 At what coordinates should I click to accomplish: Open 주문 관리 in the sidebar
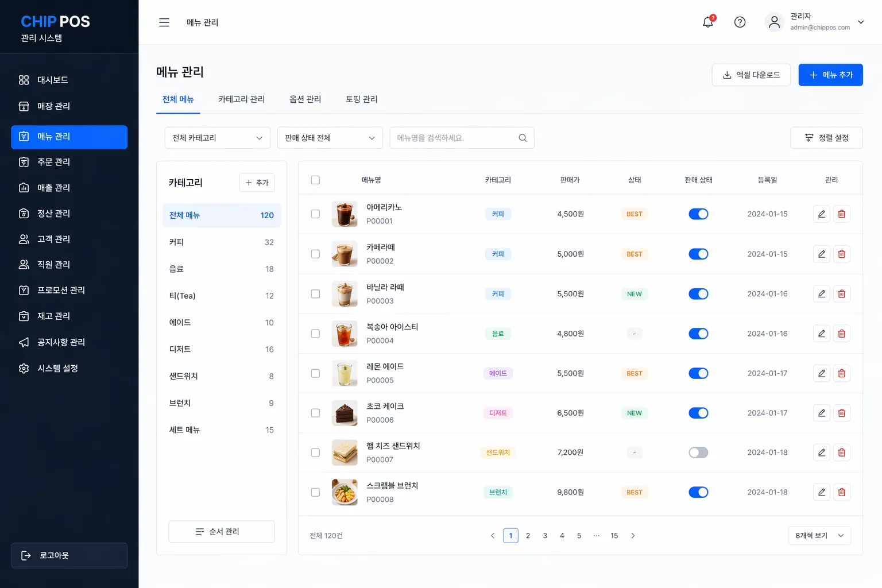[69, 162]
